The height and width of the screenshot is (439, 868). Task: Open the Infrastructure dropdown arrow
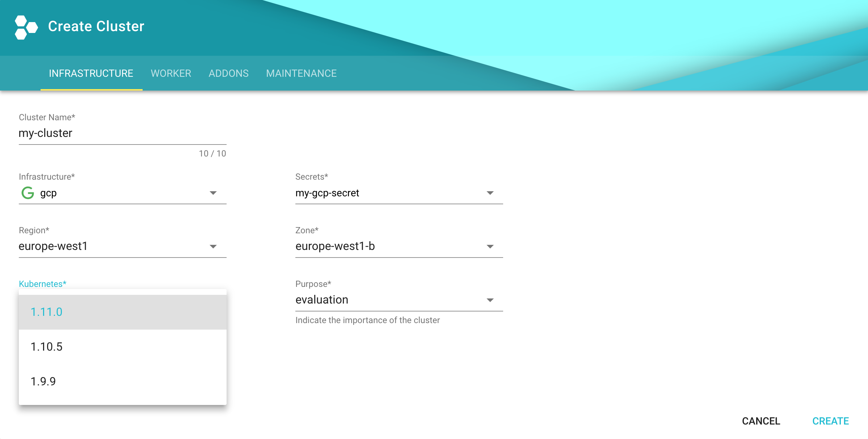click(213, 193)
